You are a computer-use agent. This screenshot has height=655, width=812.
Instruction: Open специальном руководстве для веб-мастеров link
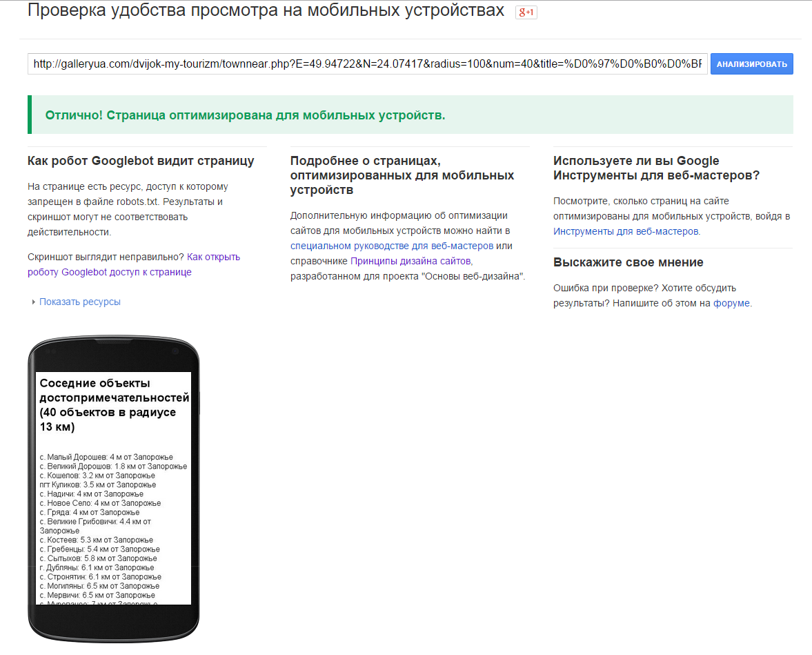pyautogui.click(x=391, y=246)
